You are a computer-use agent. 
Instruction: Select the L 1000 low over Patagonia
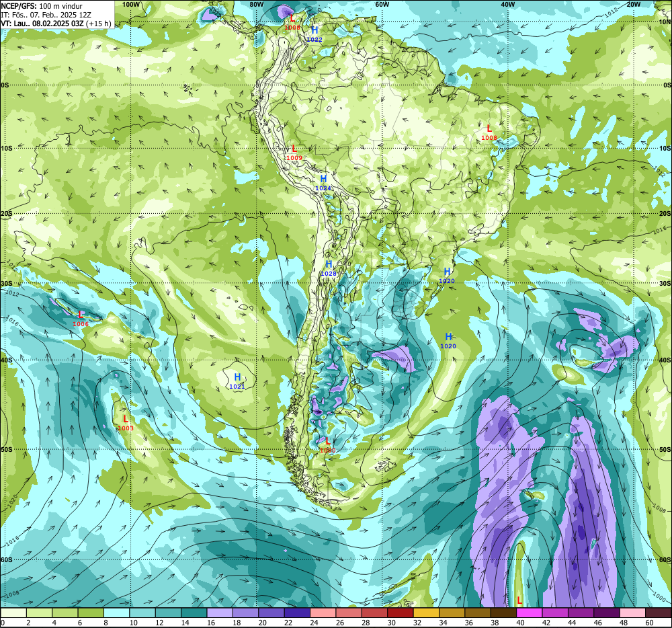pyautogui.click(x=327, y=445)
